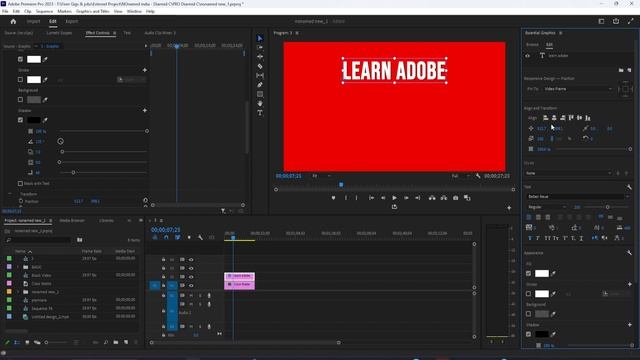Screen dimensions: 640x360
Task: Open the Regular font style dropdown
Action: [x=547, y=207]
